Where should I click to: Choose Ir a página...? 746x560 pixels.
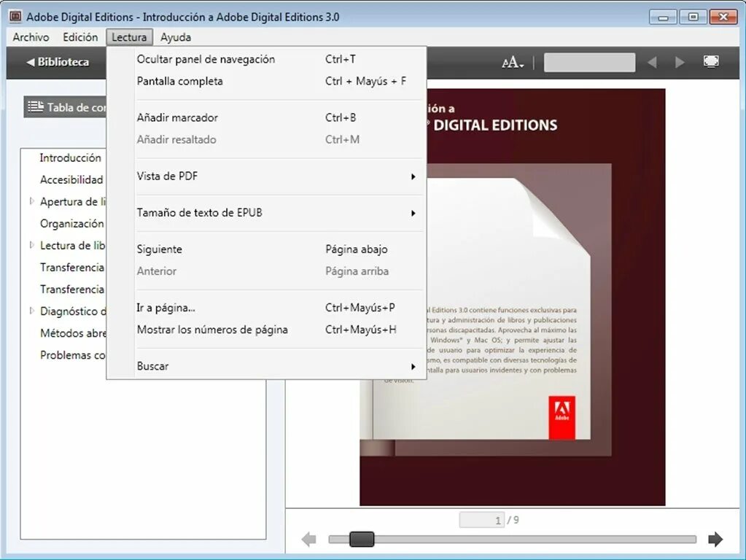(x=266, y=308)
